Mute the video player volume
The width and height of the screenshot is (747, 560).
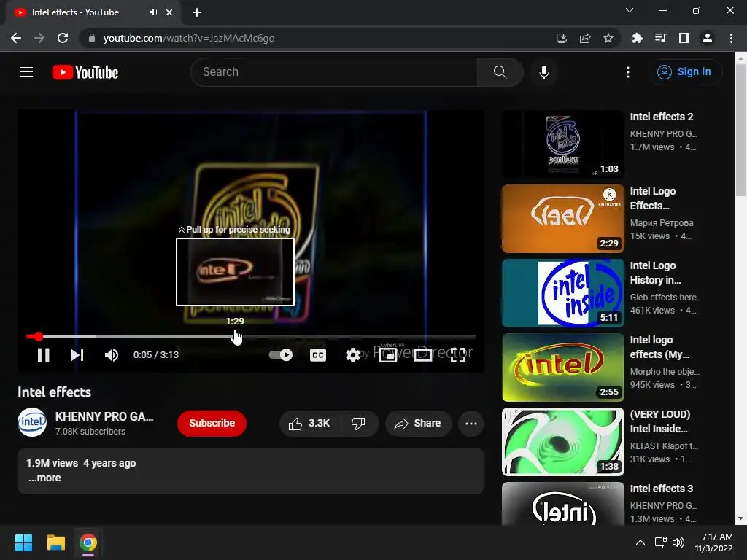(112, 355)
